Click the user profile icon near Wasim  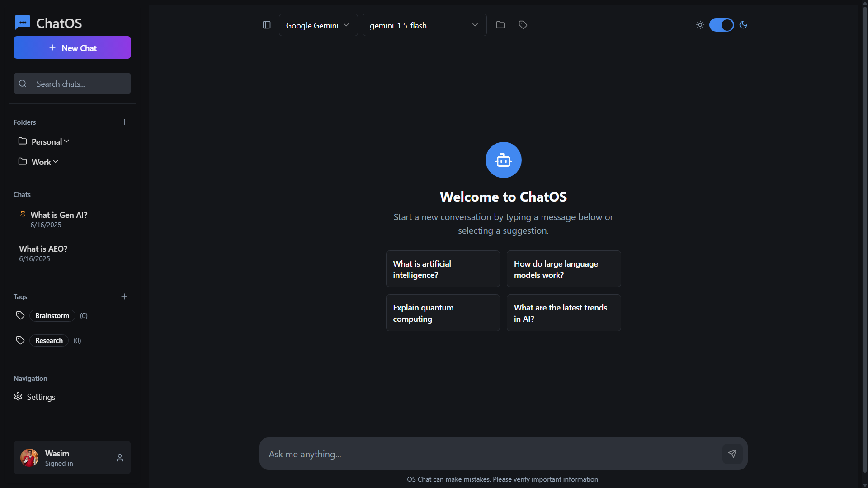click(120, 457)
